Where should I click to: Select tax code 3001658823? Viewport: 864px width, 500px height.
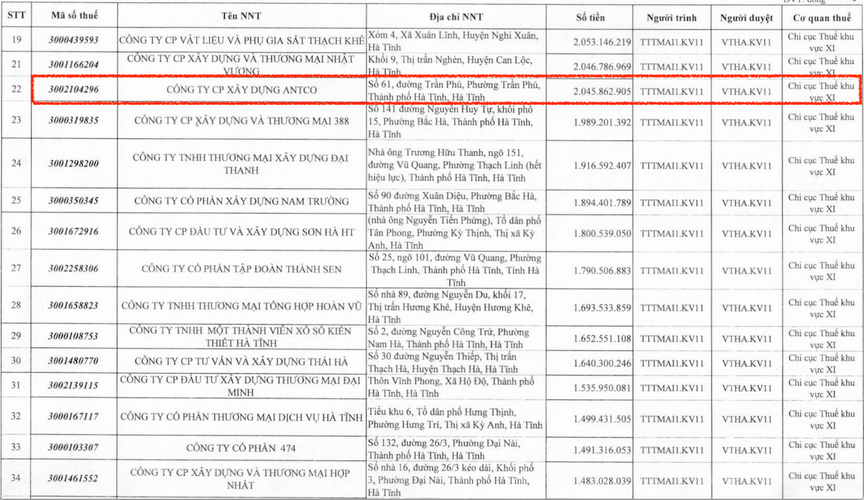pos(74,305)
